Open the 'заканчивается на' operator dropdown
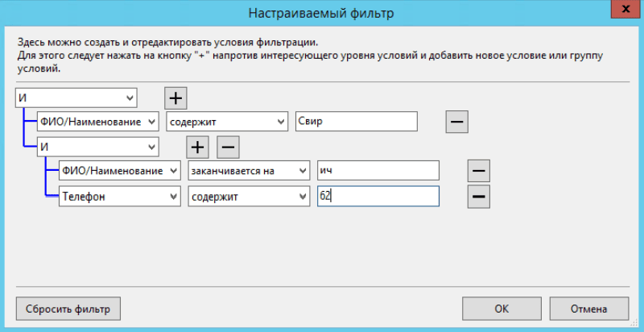Image resolution: width=644 pixels, height=332 pixels. click(x=249, y=171)
